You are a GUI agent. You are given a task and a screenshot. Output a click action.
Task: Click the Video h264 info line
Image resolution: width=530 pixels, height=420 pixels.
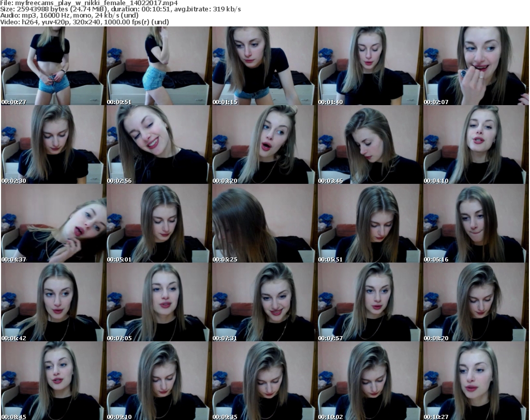click(84, 22)
